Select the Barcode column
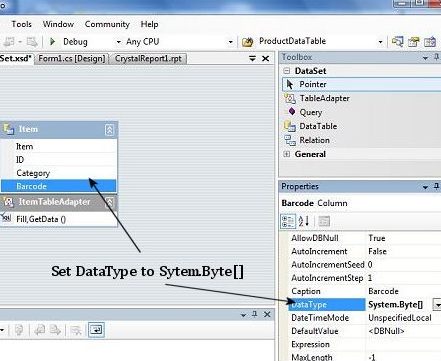 coord(59,186)
